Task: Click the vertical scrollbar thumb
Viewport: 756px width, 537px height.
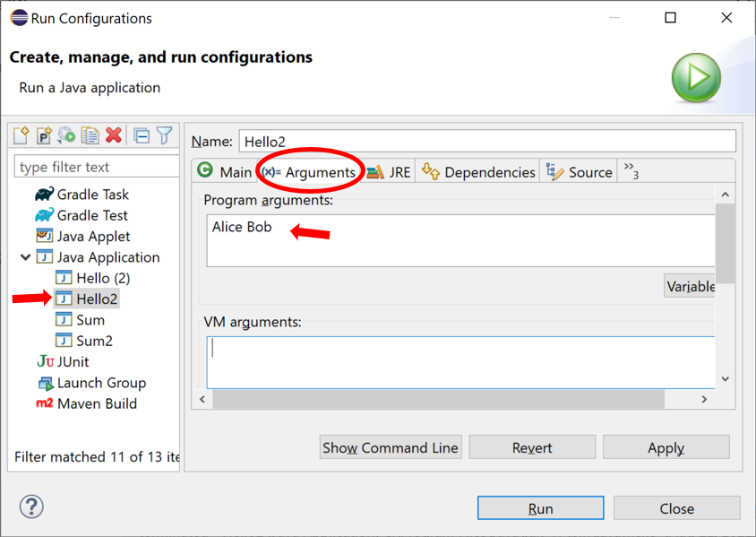Action: pyautogui.click(x=726, y=244)
